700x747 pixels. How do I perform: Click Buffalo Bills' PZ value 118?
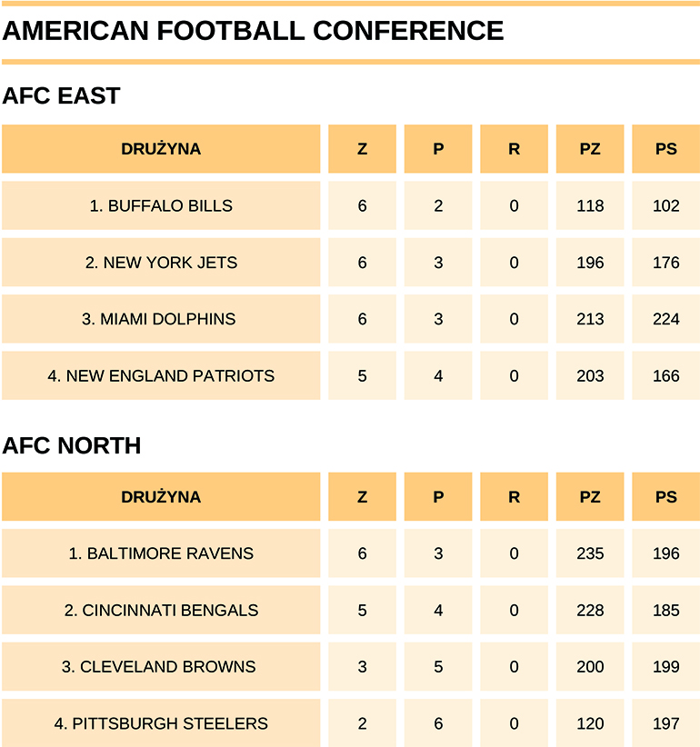(x=590, y=205)
